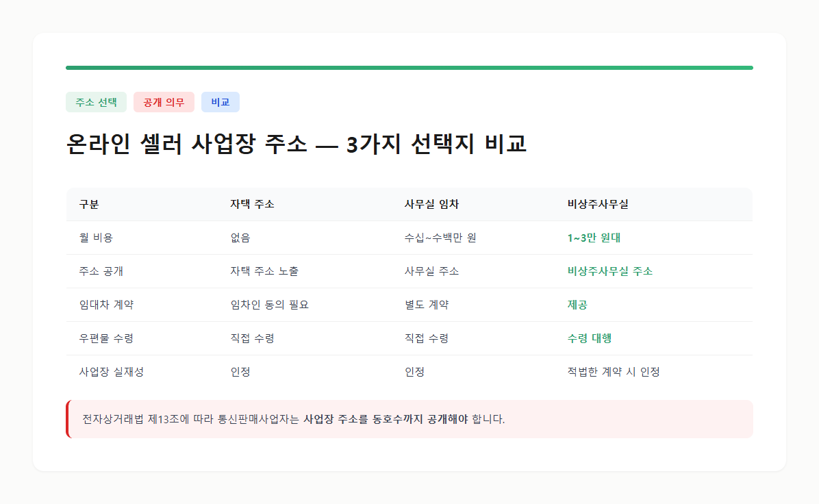This screenshot has width=819, height=504.
Task: Click the 자택 주소 노출 cell
Action: [x=267, y=271]
